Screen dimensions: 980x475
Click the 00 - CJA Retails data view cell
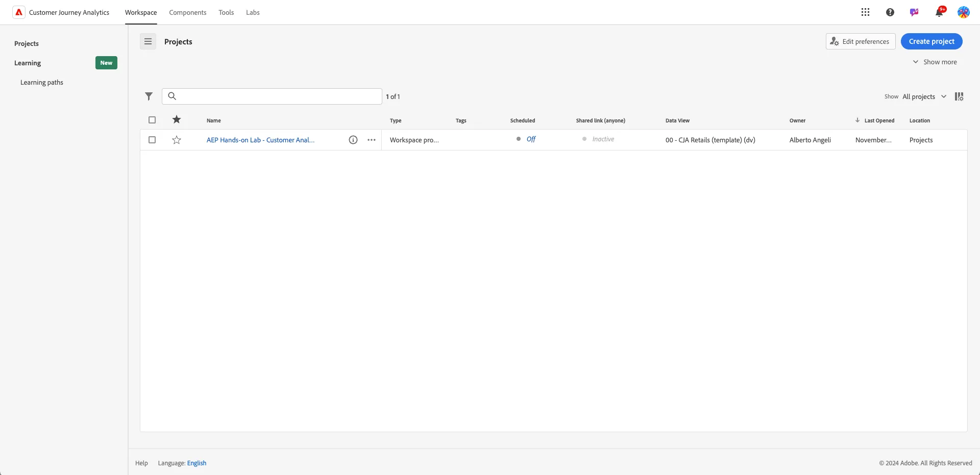click(x=710, y=140)
